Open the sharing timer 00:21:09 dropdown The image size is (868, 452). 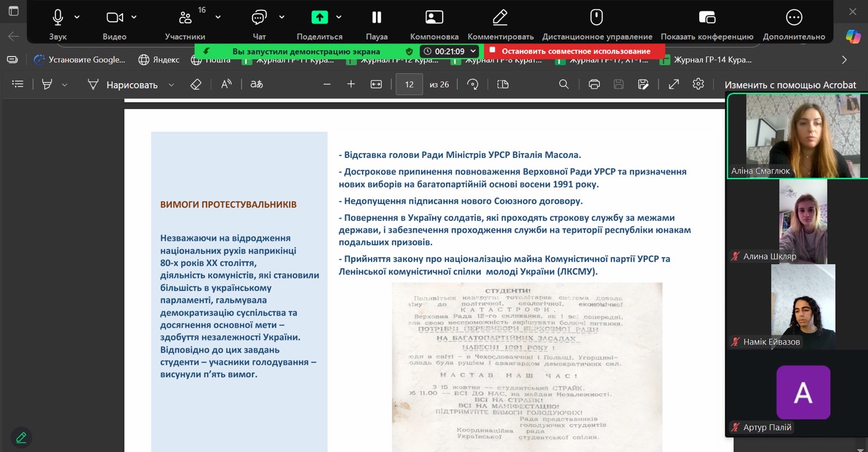pyautogui.click(x=473, y=51)
